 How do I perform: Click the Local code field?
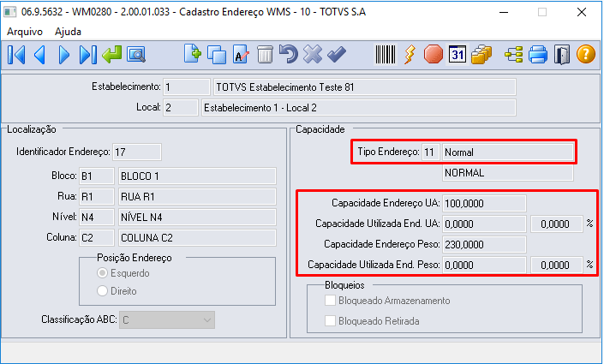181,107
